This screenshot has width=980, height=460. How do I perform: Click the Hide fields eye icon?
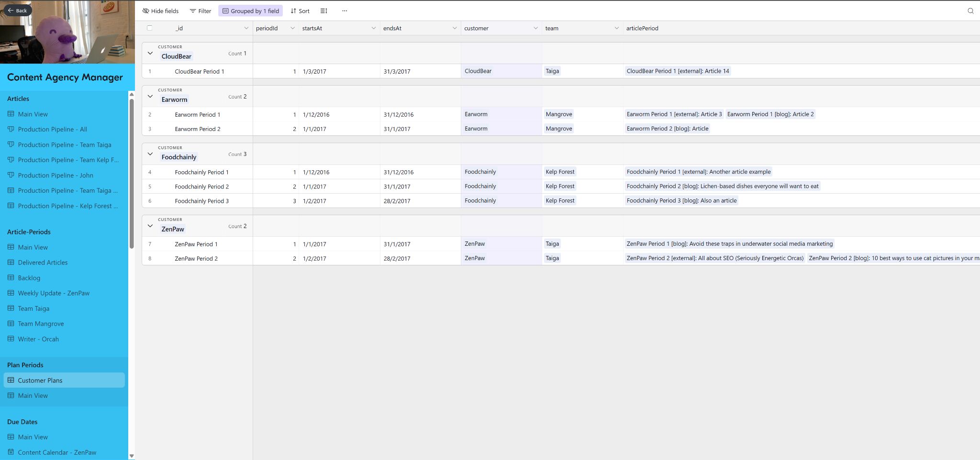(146, 11)
